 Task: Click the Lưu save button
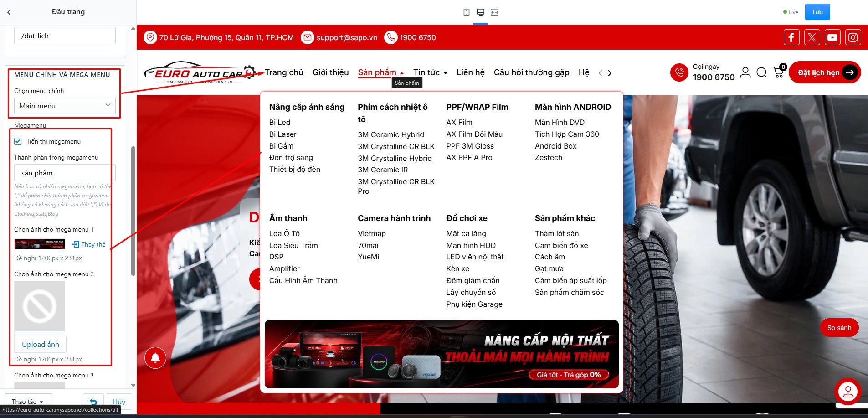(x=817, y=12)
